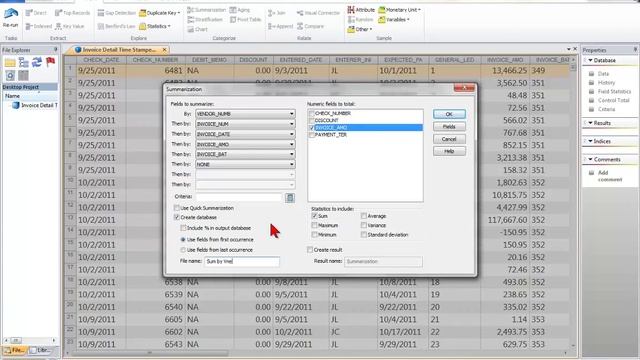
Task: Select Use fields from last occurrence
Action: tap(183, 250)
